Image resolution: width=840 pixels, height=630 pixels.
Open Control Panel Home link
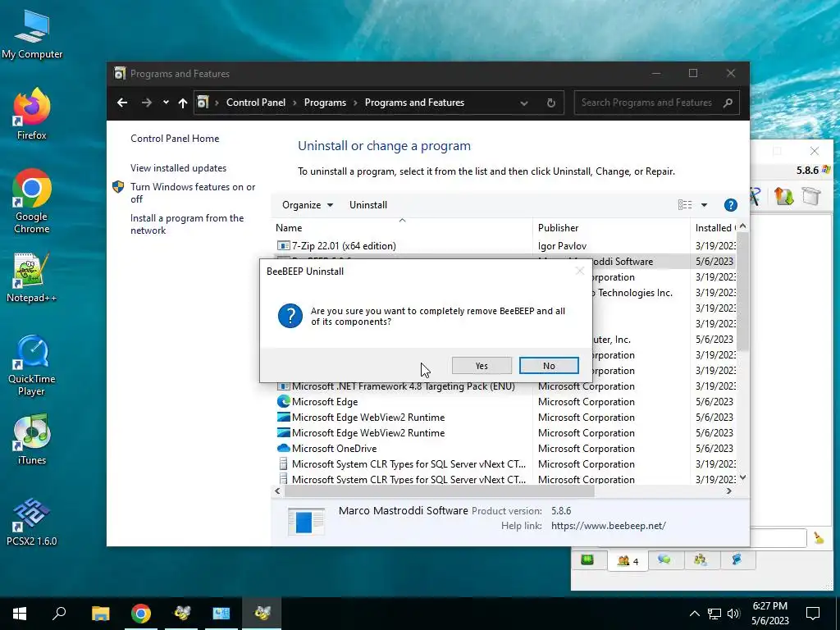(175, 138)
